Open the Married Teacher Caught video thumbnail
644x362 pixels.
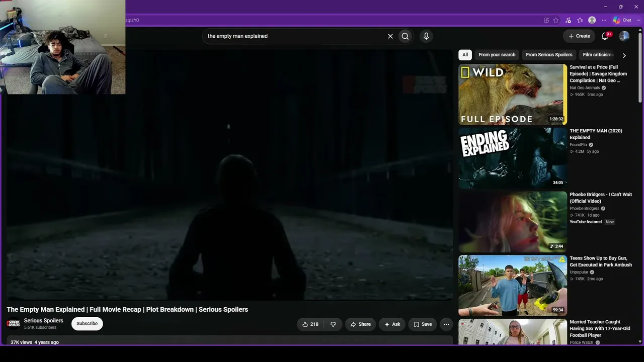pos(513,332)
